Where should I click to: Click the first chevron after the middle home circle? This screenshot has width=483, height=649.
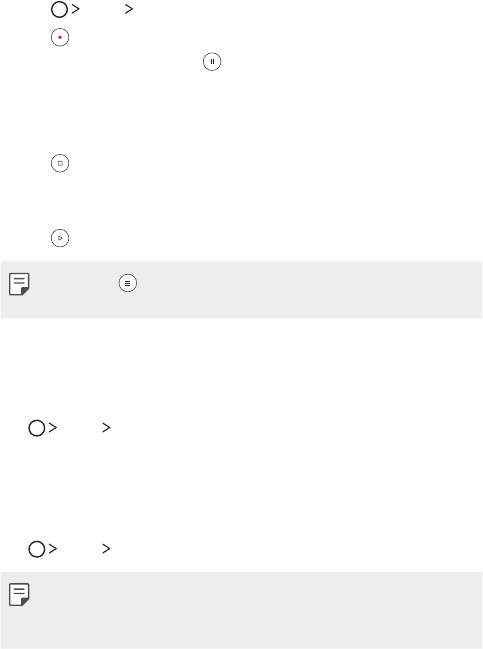[53, 428]
